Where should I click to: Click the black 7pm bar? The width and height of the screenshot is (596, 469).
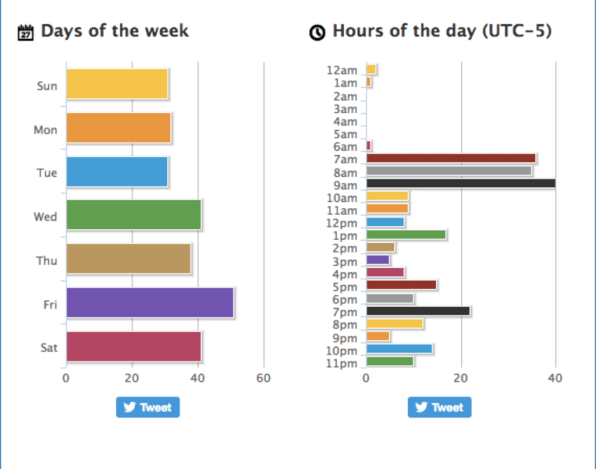coord(418,311)
